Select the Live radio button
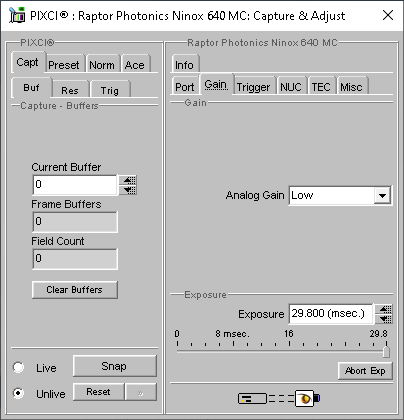This screenshot has width=404, height=420. tap(18, 367)
